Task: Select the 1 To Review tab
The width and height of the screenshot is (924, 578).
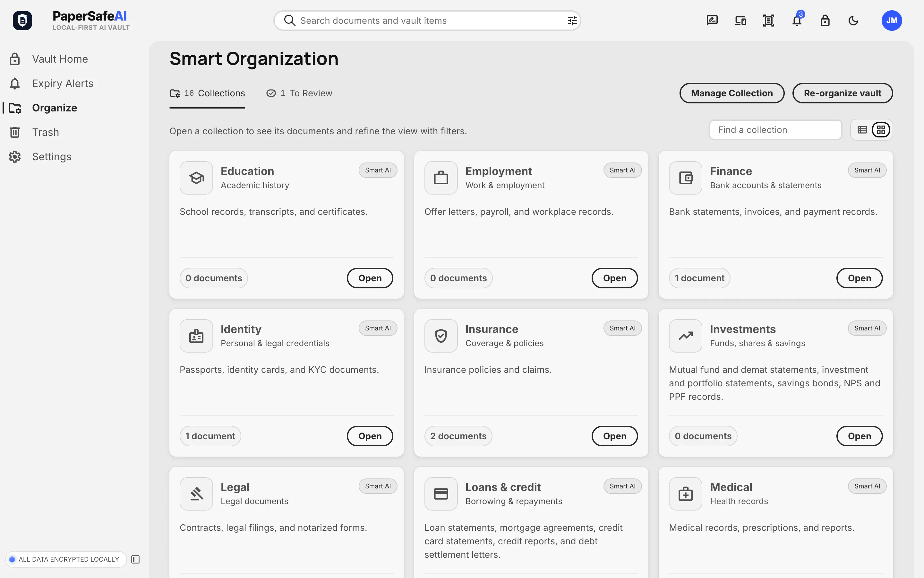Action: pos(299,93)
